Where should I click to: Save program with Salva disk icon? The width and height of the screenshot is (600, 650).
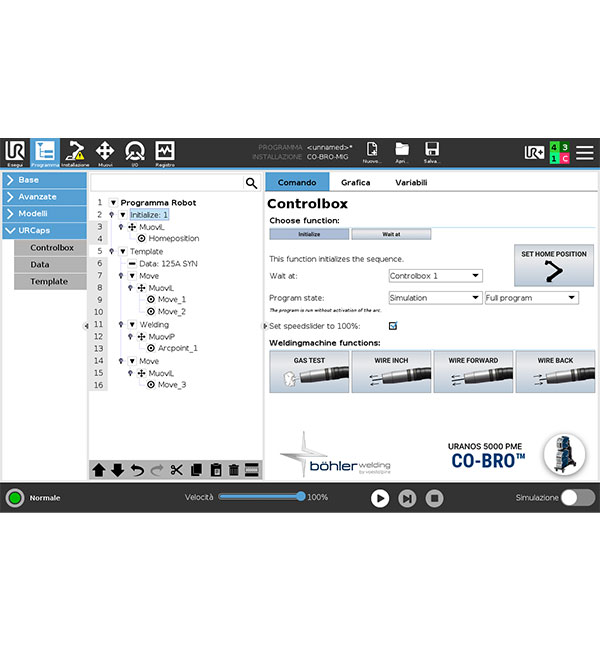(x=432, y=153)
